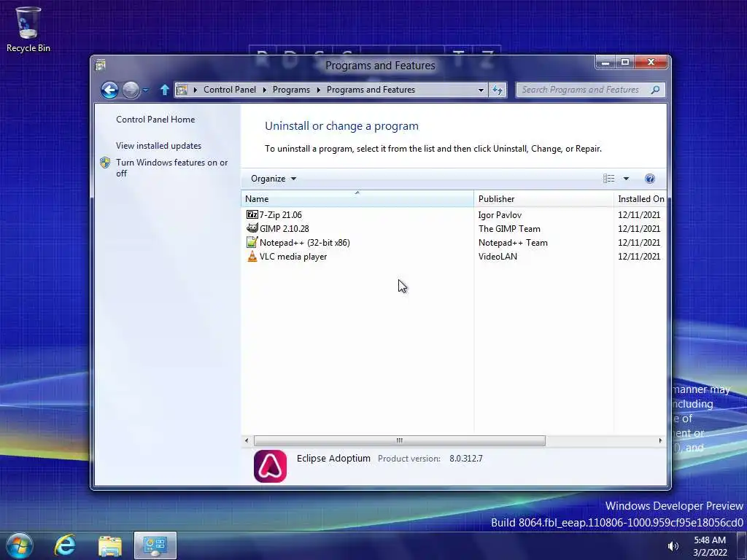Click the VLC row's 12/11/2021 date

coord(639,256)
